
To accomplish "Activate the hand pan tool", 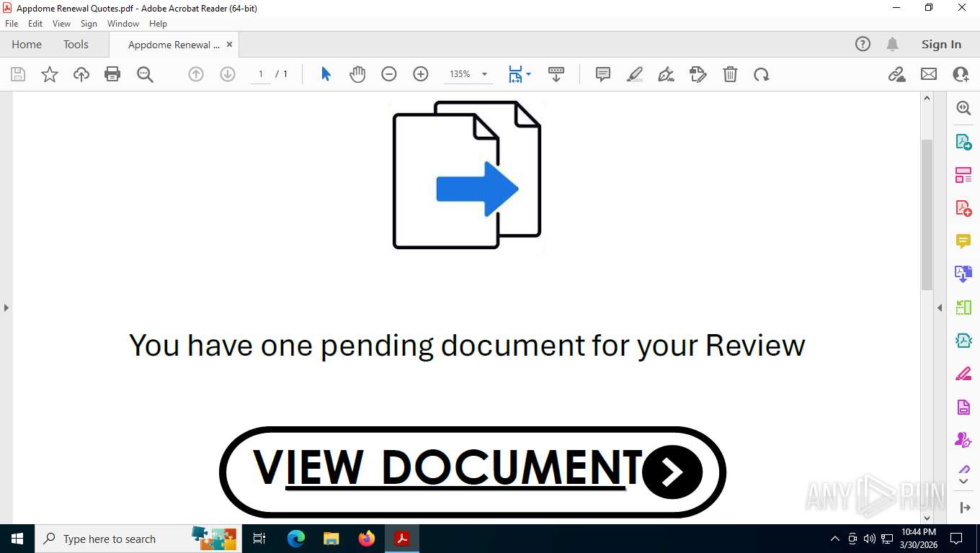I will (x=357, y=74).
